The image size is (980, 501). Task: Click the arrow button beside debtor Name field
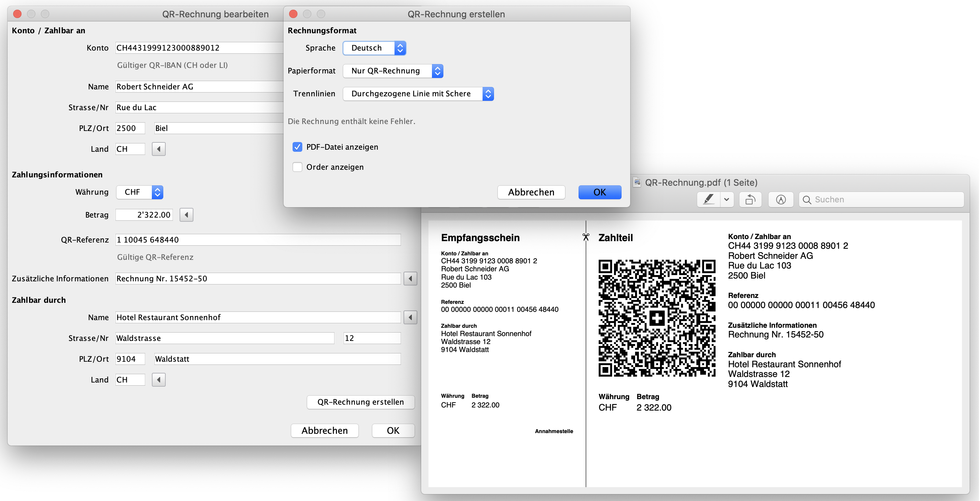point(410,317)
